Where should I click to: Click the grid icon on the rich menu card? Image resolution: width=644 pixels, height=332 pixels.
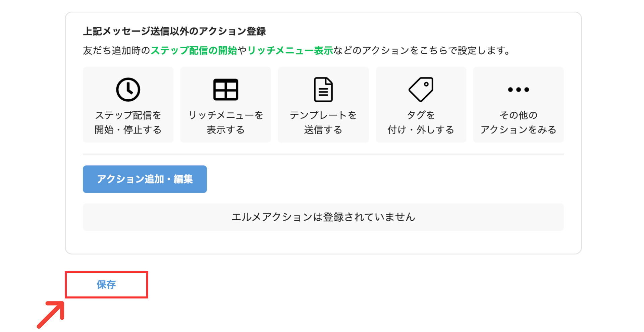[225, 90]
